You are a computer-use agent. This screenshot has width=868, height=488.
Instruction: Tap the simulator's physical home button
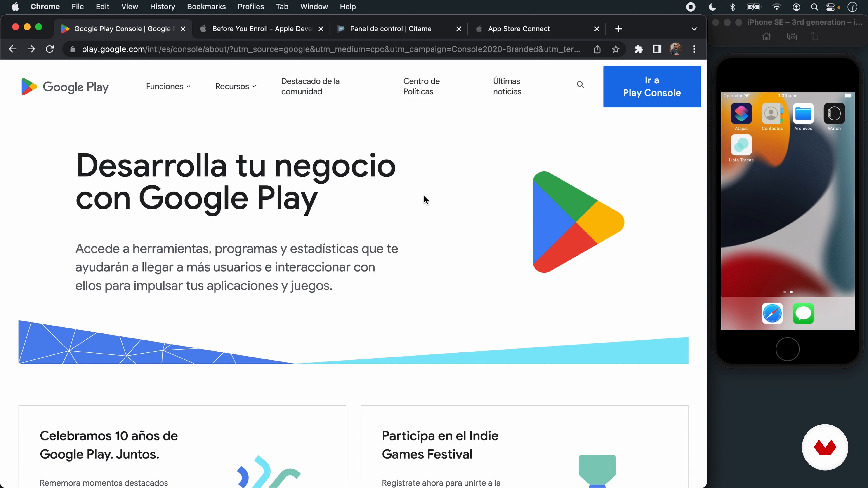[x=788, y=349]
